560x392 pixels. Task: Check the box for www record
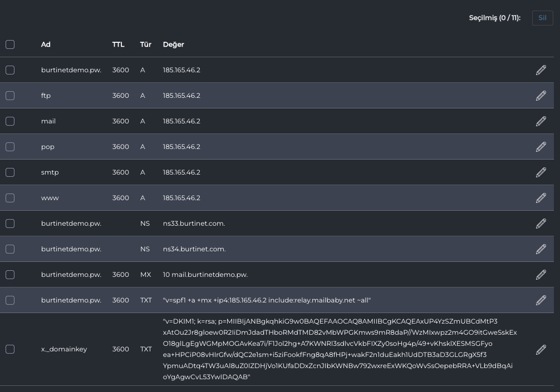pyautogui.click(x=10, y=198)
